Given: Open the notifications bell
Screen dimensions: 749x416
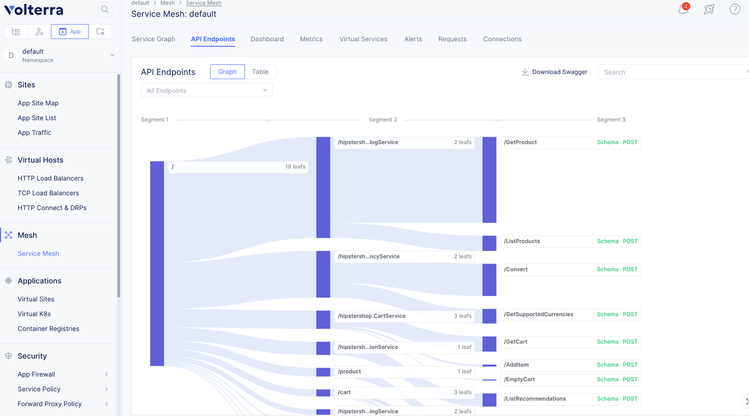Looking at the screenshot, I should [684, 9].
